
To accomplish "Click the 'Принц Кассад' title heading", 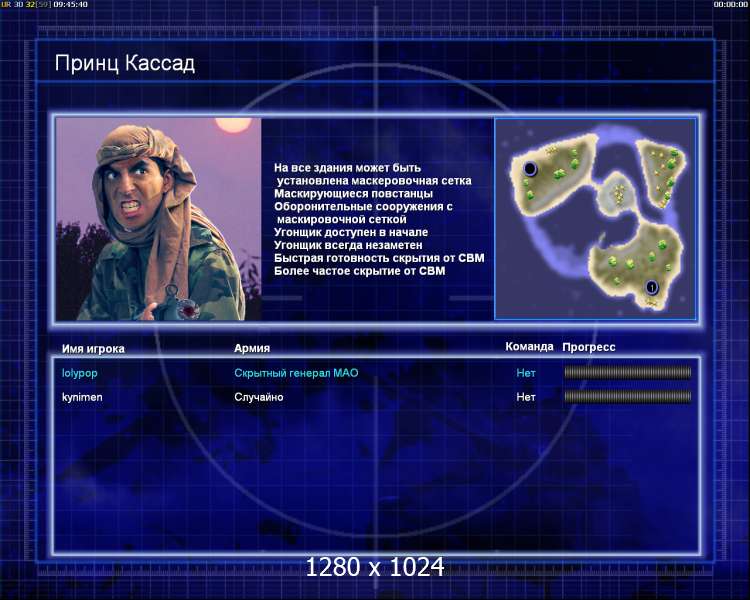I will coord(125,64).
